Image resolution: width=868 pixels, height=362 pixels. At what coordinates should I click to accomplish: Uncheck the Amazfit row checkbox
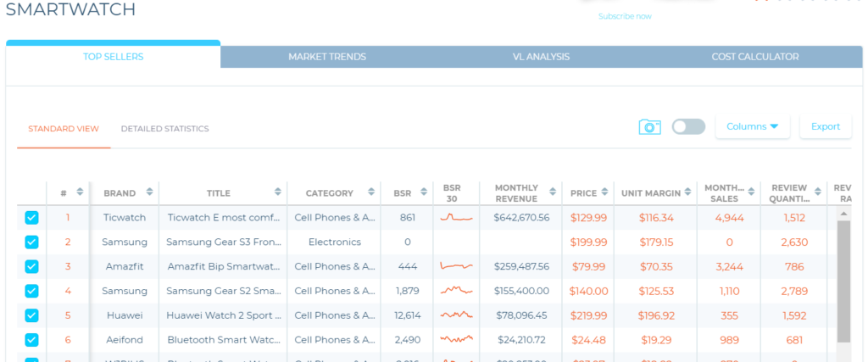click(31, 266)
